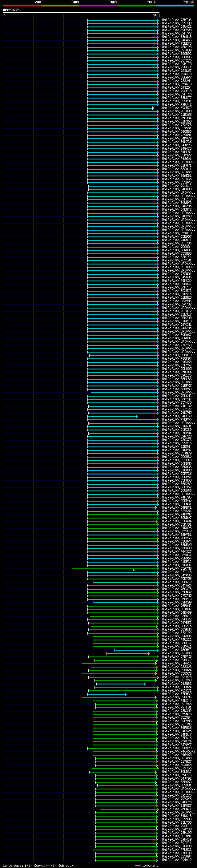
Task: Click the short cyan bar of UniRef100_B4FES0
Action: coord(112,417)
